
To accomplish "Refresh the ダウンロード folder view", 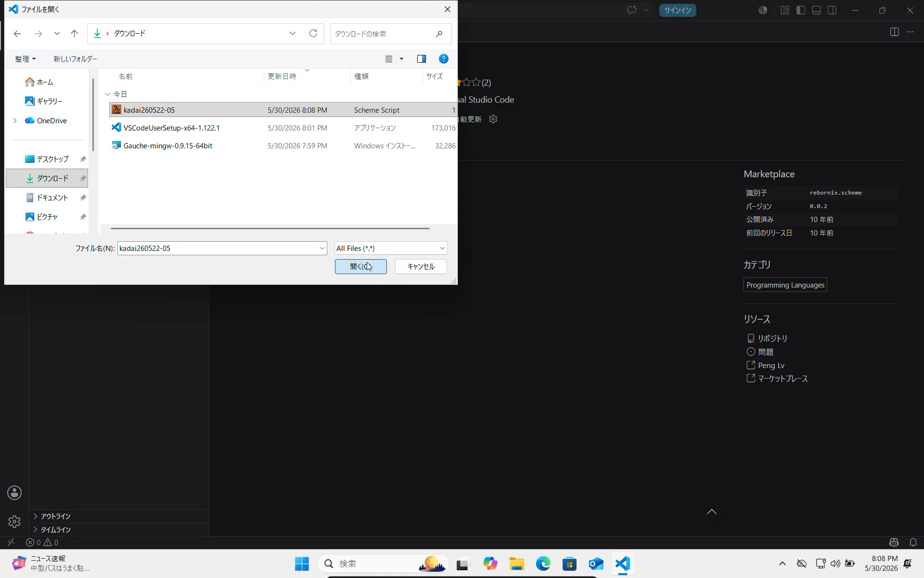I will click(313, 33).
